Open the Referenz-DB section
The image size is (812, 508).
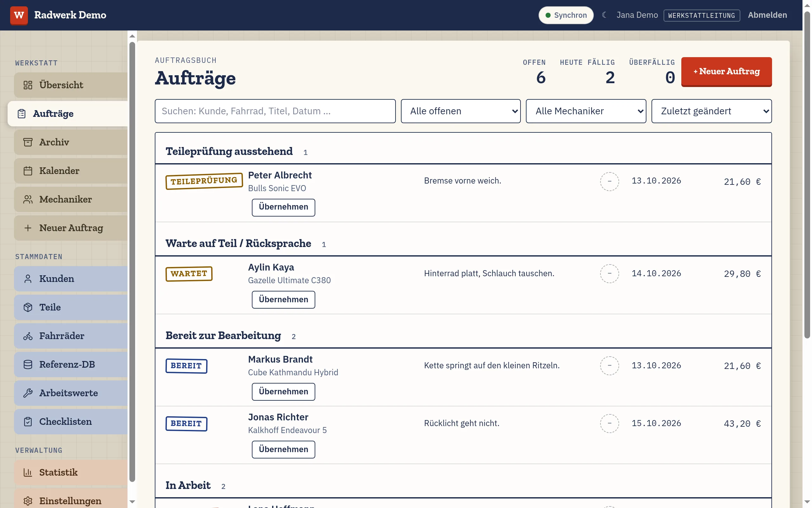click(x=71, y=364)
